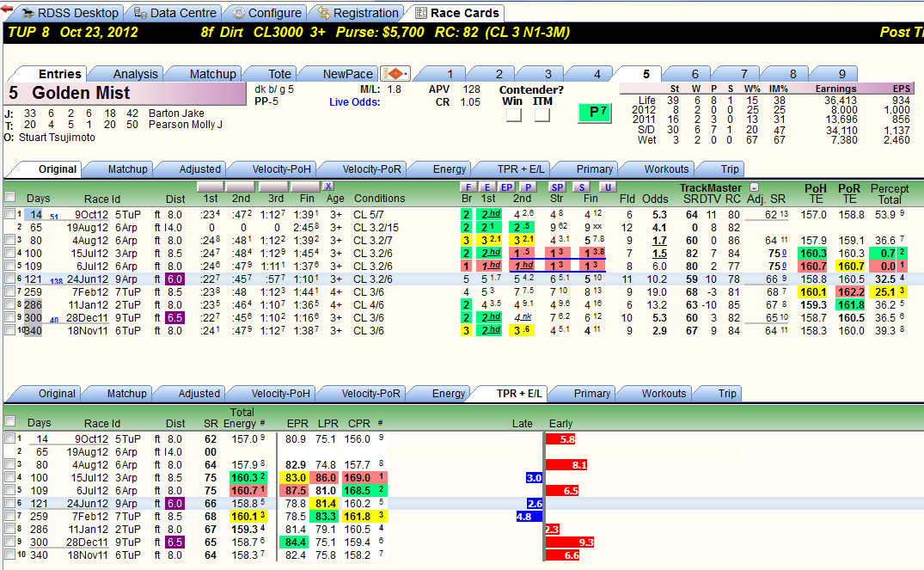Click the red 9.3 Early energy bar
Viewport: 924px width, 570px height.
pos(570,542)
